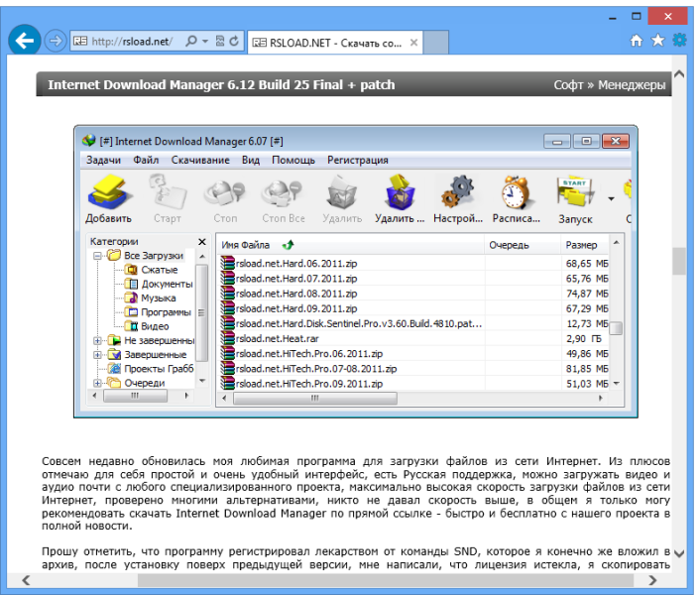
Task: Select file rsload.net.Hard.08.2011.zip
Action: click(x=414, y=294)
